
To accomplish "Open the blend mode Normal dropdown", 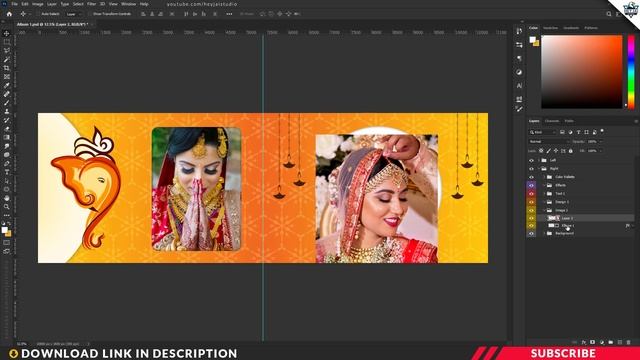I will (x=549, y=142).
